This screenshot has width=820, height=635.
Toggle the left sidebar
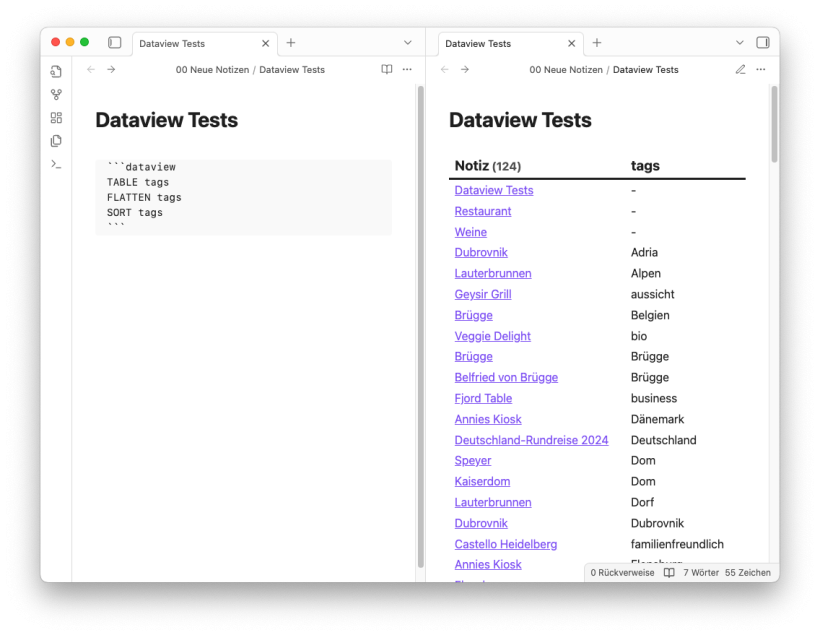(114, 43)
